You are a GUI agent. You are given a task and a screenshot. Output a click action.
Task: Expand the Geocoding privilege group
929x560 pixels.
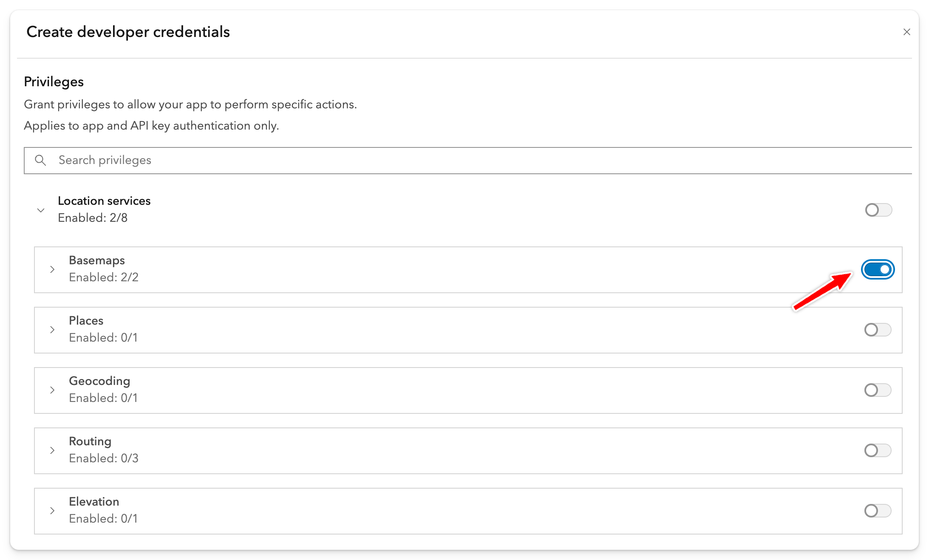[x=52, y=390]
